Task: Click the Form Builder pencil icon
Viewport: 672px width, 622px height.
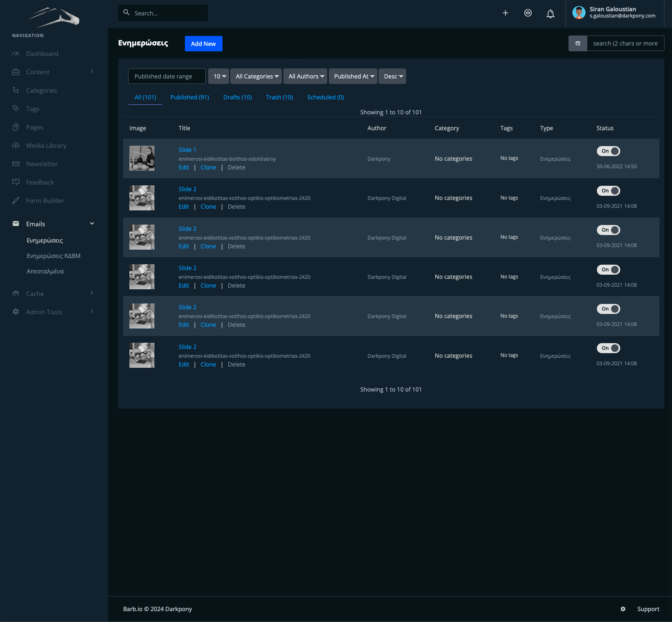Action: coord(16,200)
